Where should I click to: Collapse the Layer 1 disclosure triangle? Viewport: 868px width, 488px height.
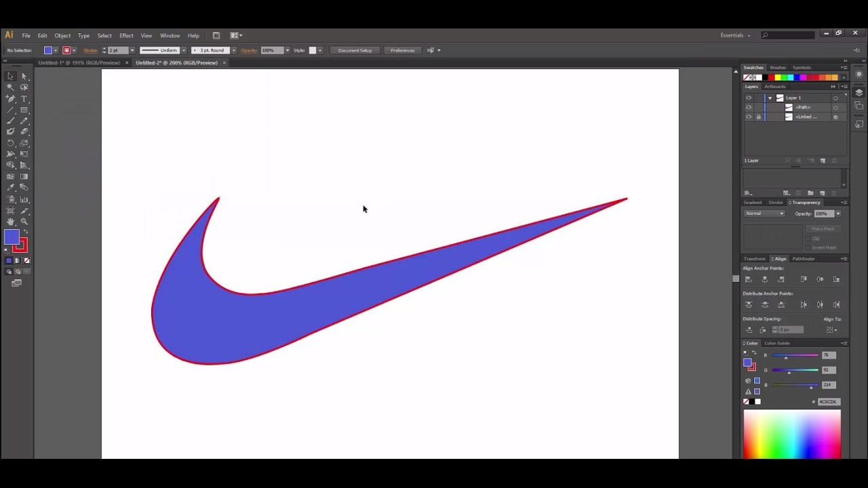coord(770,98)
